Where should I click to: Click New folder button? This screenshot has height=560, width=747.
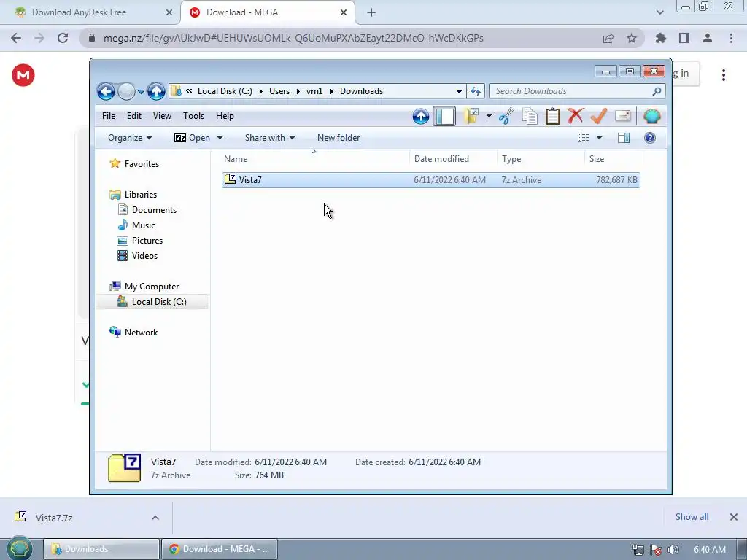click(x=338, y=138)
